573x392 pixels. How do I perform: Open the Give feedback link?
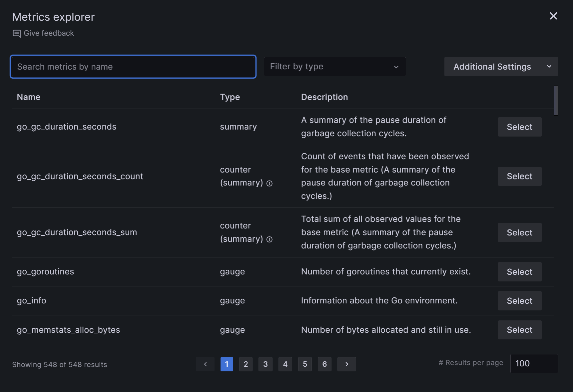(x=49, y=33)
